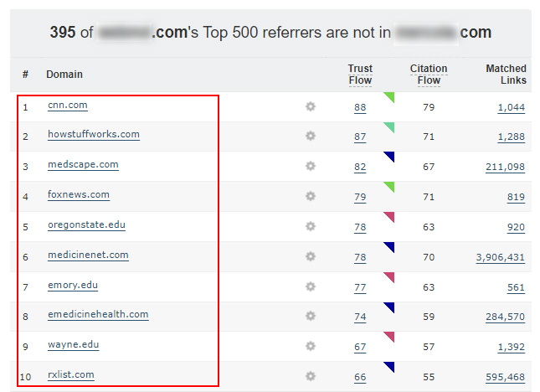The width and height of the screenshot is (540, 392).
Task: Open the gear icon in the rxlist.com row
Action: coord(311,376)
